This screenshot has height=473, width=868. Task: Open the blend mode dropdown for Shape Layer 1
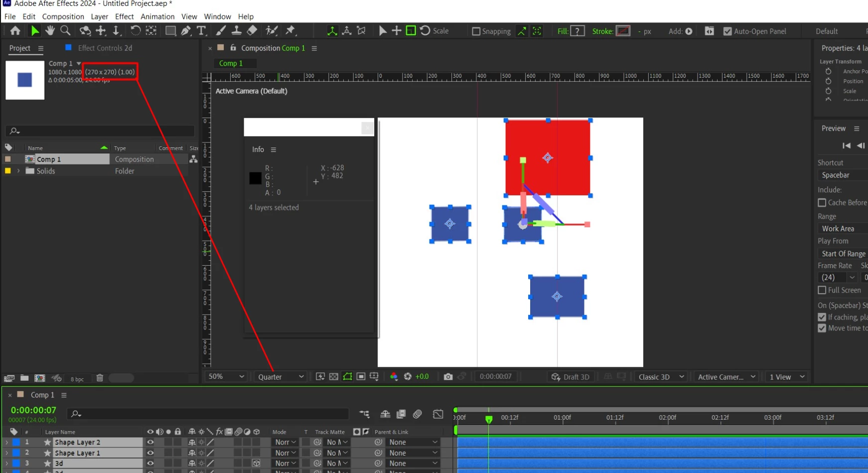tap(286, 453)
